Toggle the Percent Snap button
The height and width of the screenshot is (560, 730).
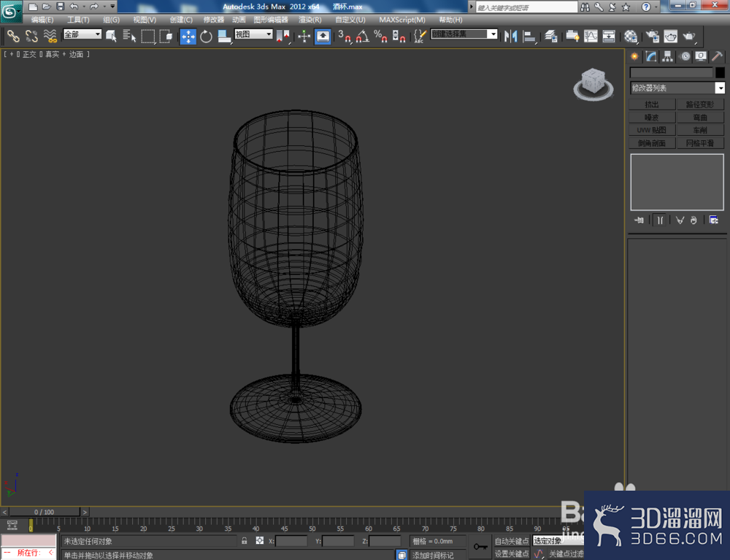(x=380, y=36)
